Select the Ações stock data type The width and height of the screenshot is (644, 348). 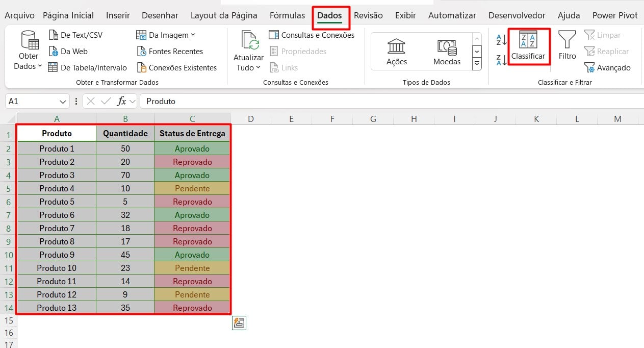coord(397,52)
